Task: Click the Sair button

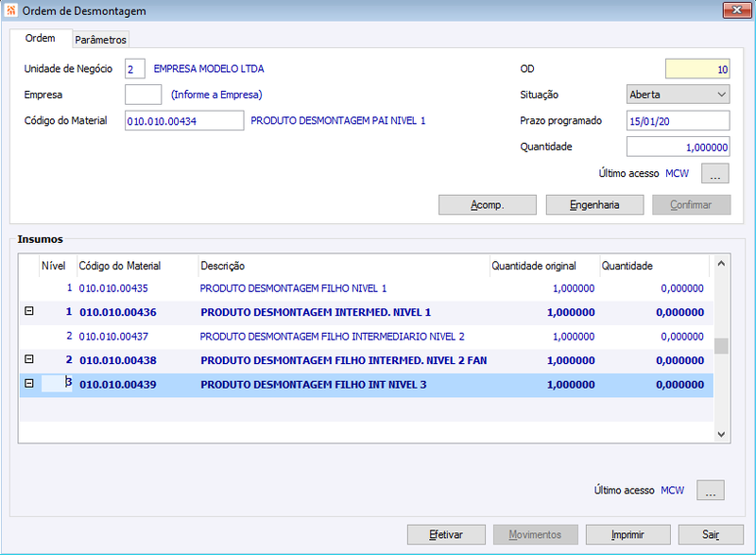Action: (711, 535)
